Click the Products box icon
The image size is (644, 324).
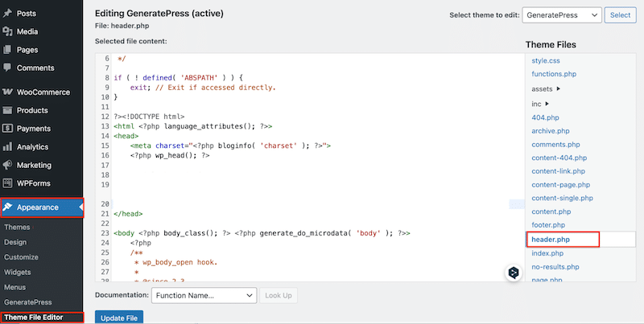7,110
